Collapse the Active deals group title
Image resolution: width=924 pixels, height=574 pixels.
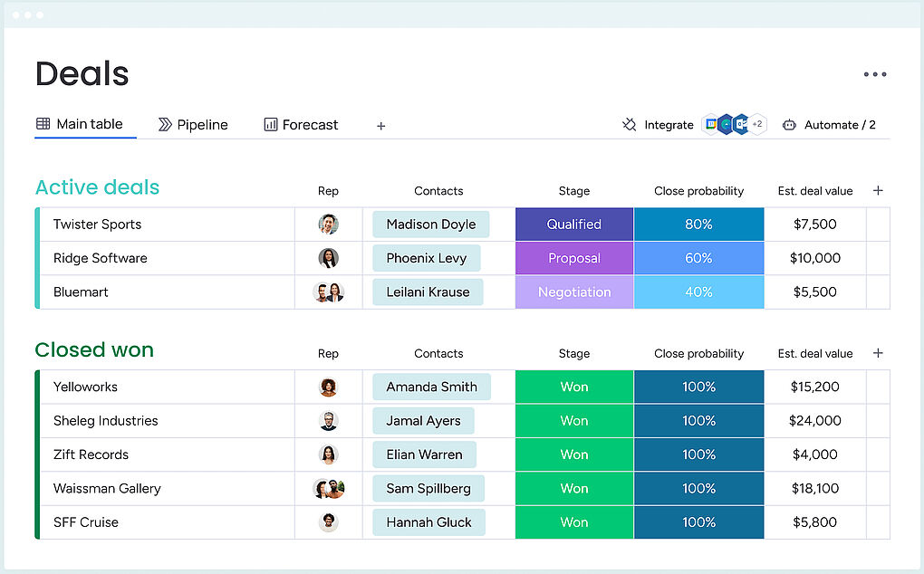tap(97, 187)
